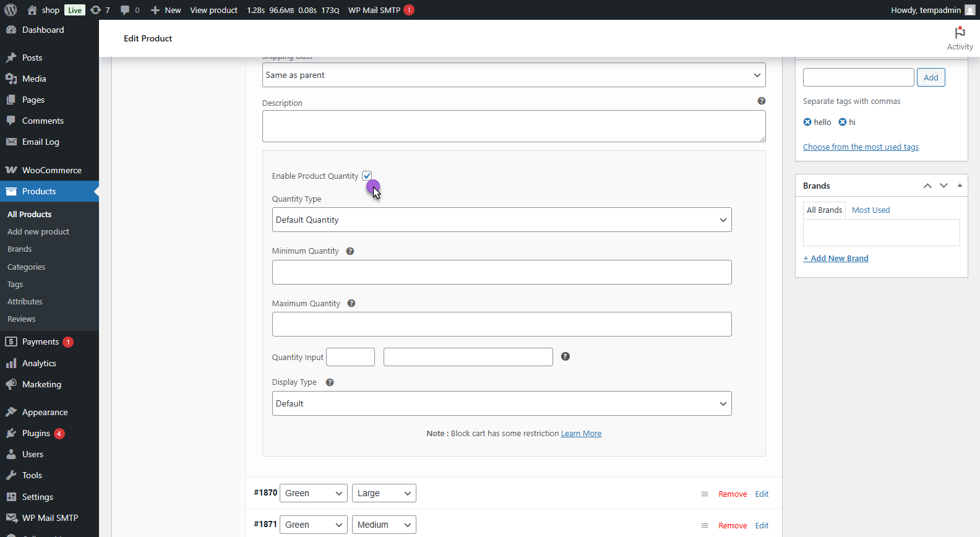Screen dimensions: 980x537
Task: Remove the 'hi' tag
Action: 842,122
